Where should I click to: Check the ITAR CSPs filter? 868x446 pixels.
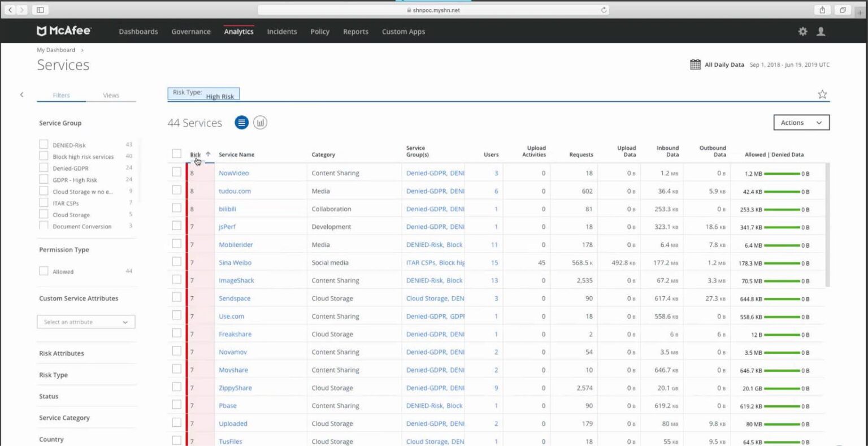44,202
